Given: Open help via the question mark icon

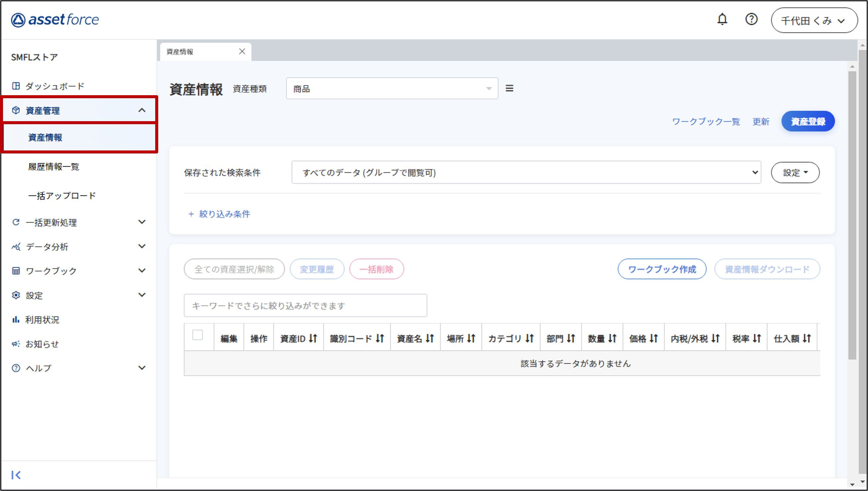Looking at the screenshot, I should click(x=751, y=19).
